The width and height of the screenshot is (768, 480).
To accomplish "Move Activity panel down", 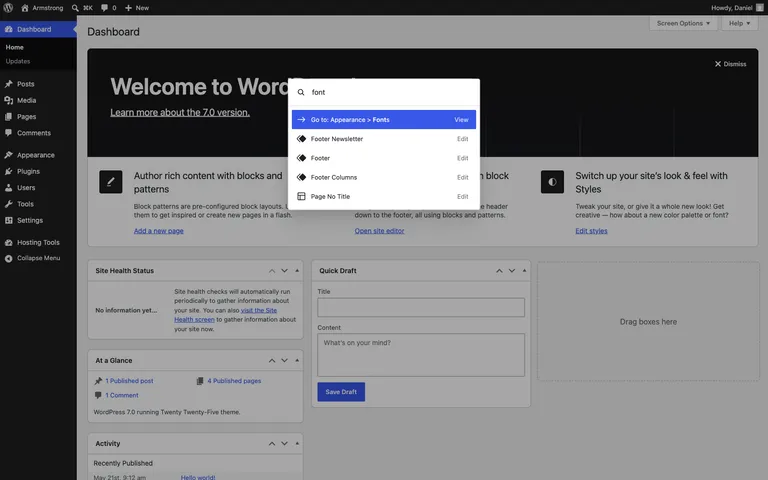I will pos(285,444).
